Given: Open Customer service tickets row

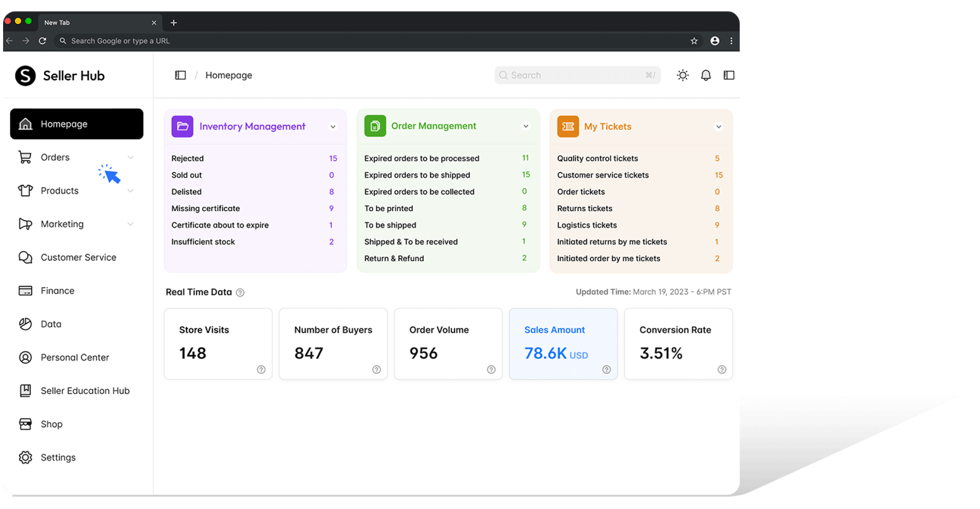Looking at the screenshot, I should [603, 175].
